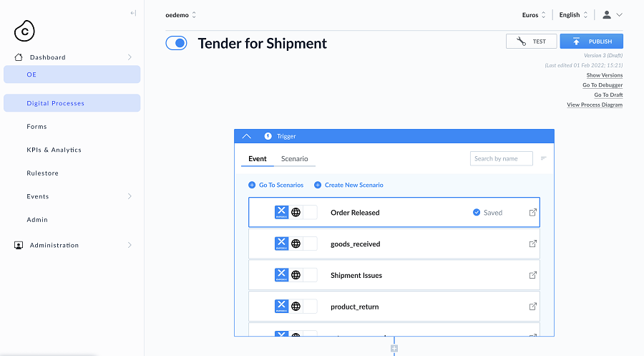644x356 pixels.
Task: Open Digital Processes in sidebar
Action: [x=56, y=103]
